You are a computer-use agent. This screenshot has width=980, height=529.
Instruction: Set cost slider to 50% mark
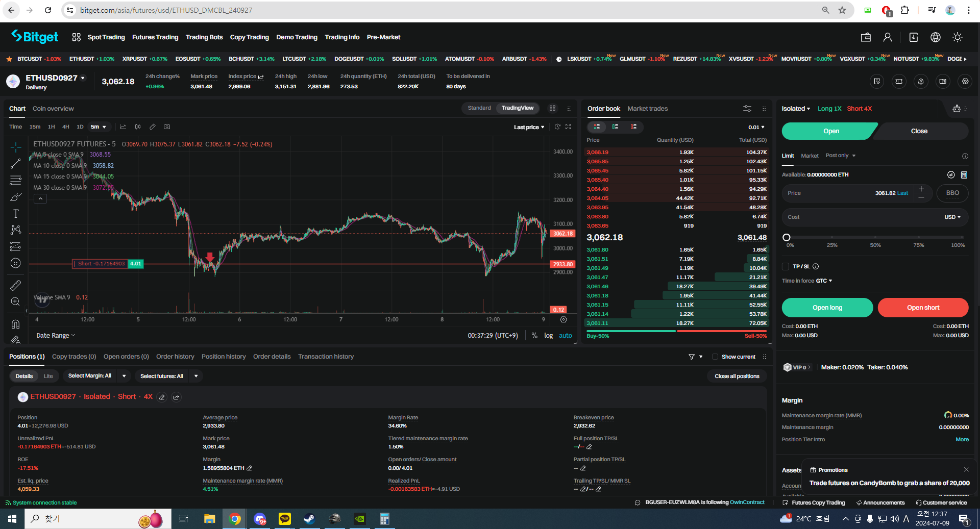tap(875, 238)
